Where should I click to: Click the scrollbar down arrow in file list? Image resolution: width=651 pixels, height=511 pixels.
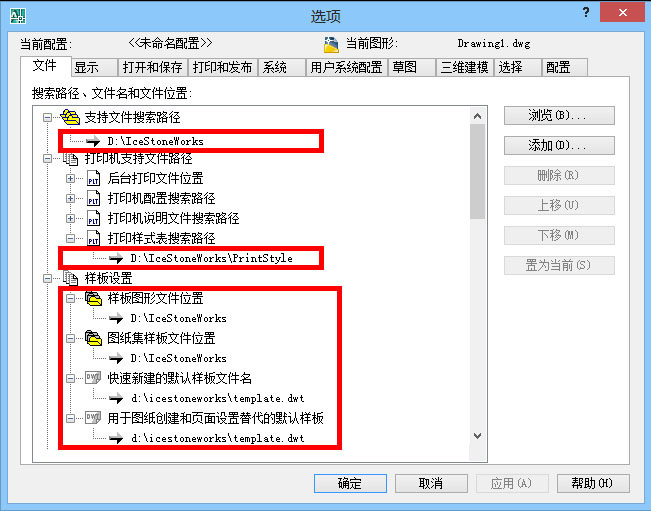tap(477, 436)
